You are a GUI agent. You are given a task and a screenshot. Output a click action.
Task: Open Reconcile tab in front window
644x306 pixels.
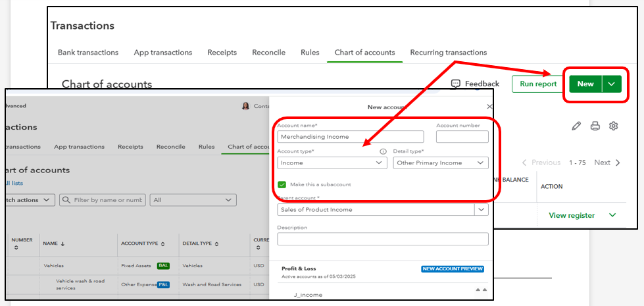tap(171, 147)
